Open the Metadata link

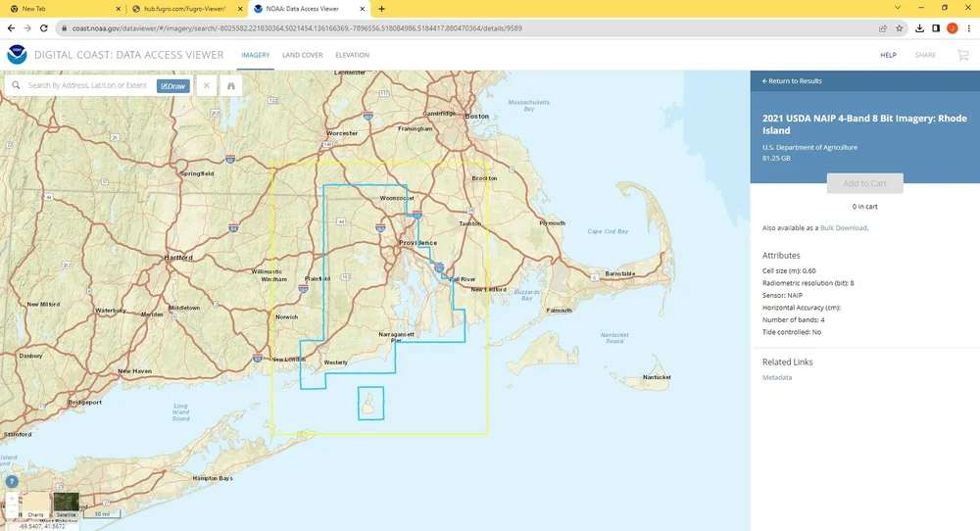click(777, 377)
